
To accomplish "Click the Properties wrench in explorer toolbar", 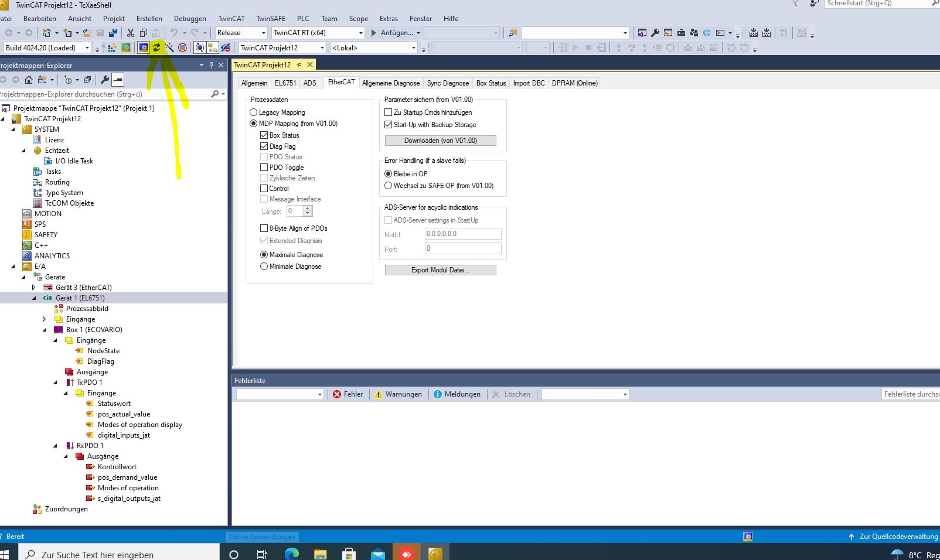I will click(x=105, y=80).
